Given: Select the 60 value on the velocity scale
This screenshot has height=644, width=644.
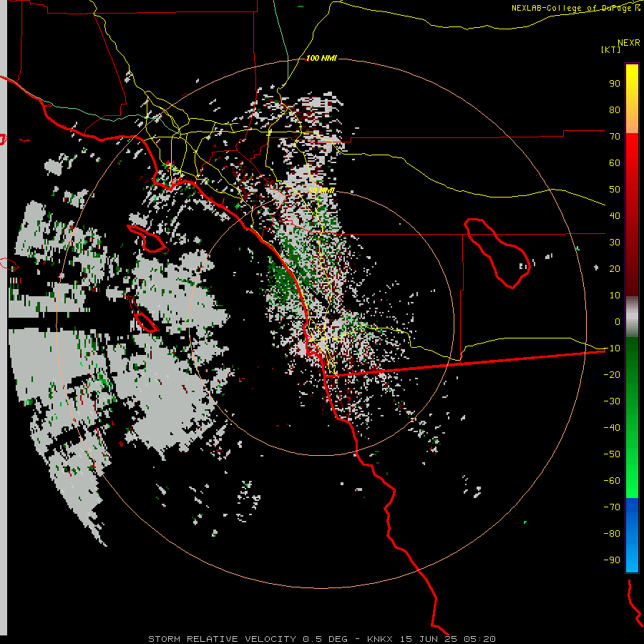Looking at the screenshot, I should click(615, 162).
